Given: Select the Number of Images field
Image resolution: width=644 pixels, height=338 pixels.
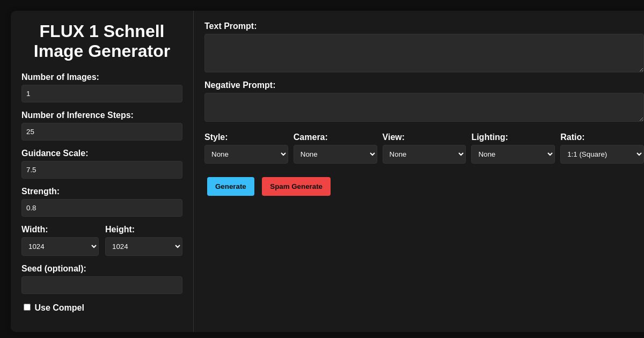Looking at the screenshot, I should tap(102, 93).
